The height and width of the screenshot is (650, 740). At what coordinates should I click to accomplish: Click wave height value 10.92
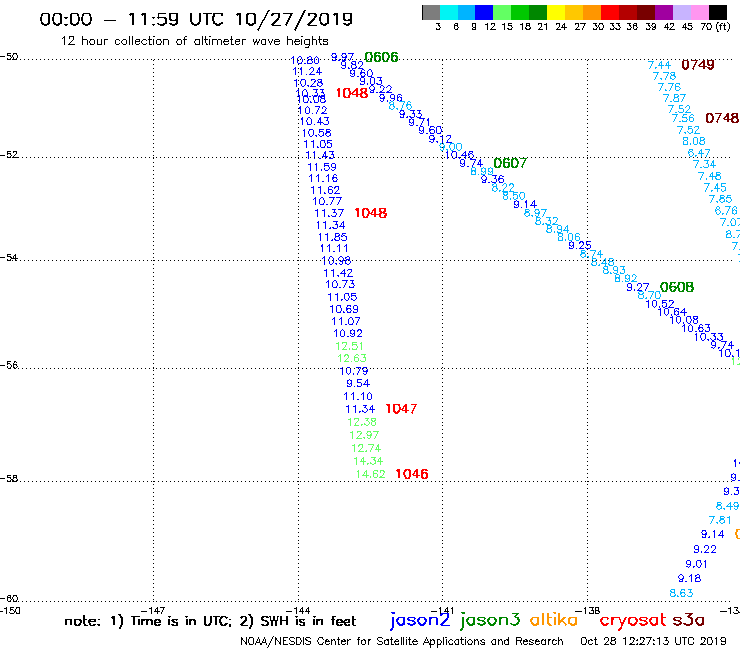point(348,333)
